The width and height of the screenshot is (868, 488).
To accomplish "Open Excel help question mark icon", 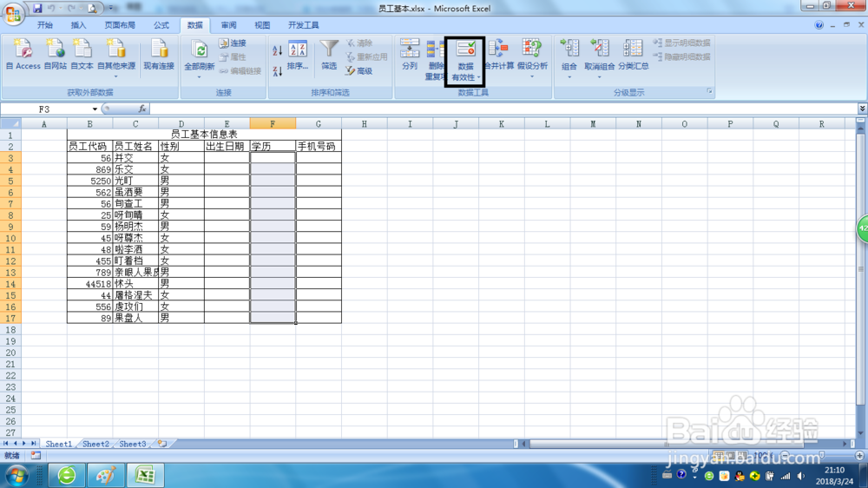I will click(819, 25).
